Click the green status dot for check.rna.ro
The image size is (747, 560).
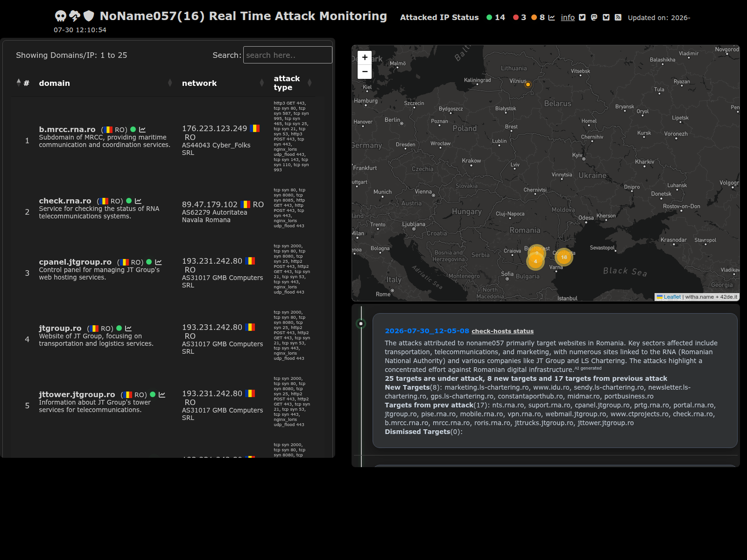[x=129, y=201]
